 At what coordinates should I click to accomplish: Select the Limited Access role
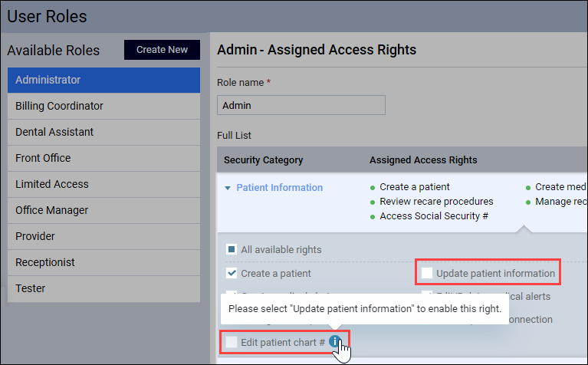[x=103, y=184]
